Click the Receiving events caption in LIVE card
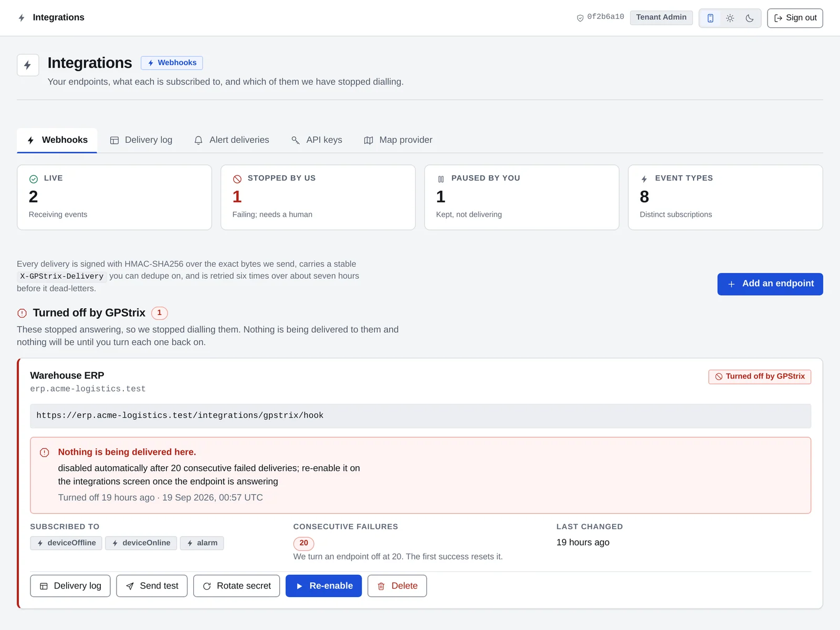Viewport: 840px width, 630px height. pos(58,214)
